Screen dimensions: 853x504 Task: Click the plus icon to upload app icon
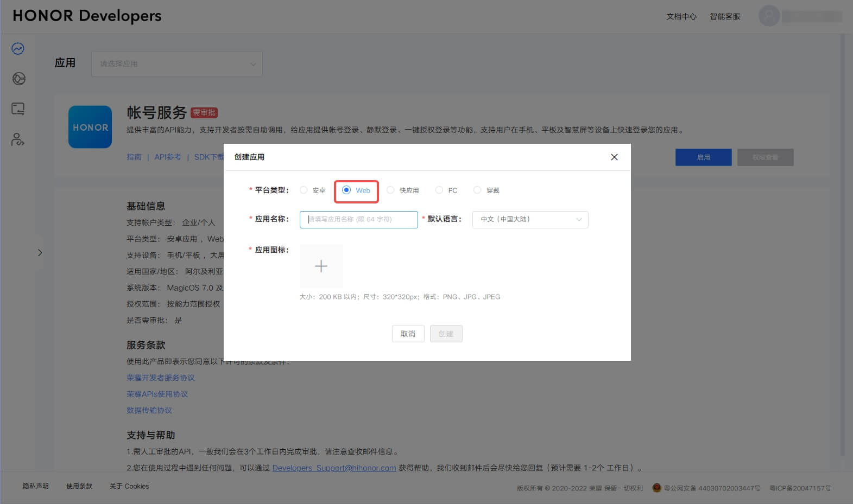[321, 266]
